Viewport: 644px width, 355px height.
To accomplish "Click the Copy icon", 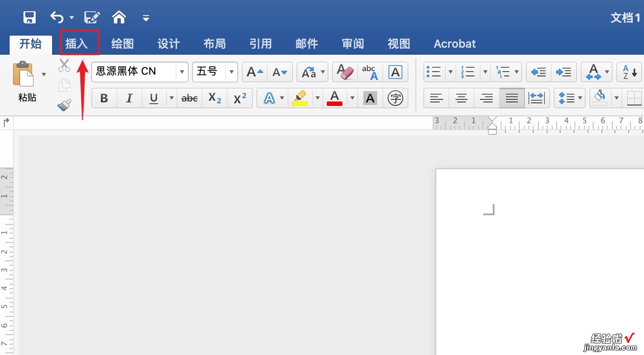I will (64, 85).
